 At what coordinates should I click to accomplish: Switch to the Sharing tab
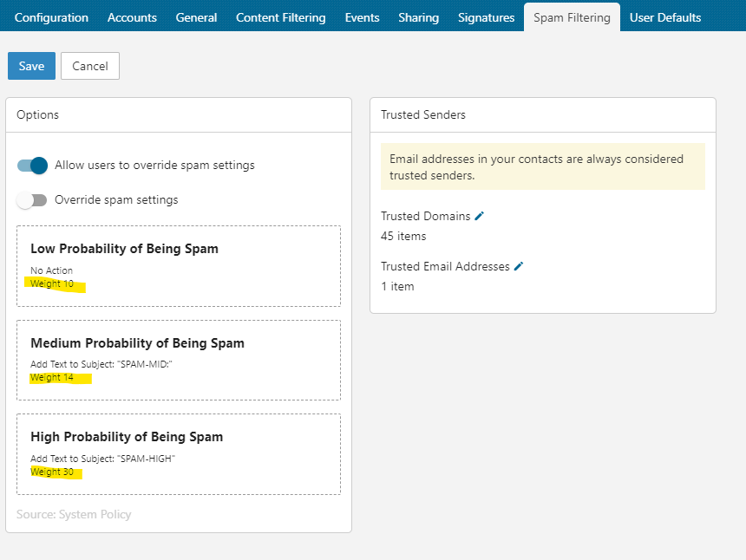coord(418,17)
